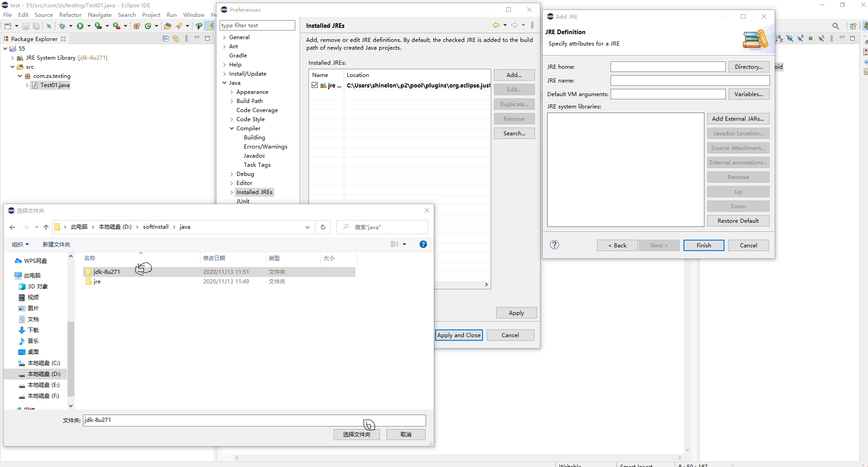
Task: Open the view-style dropdown in folder dialog
Action: [404, 244]
